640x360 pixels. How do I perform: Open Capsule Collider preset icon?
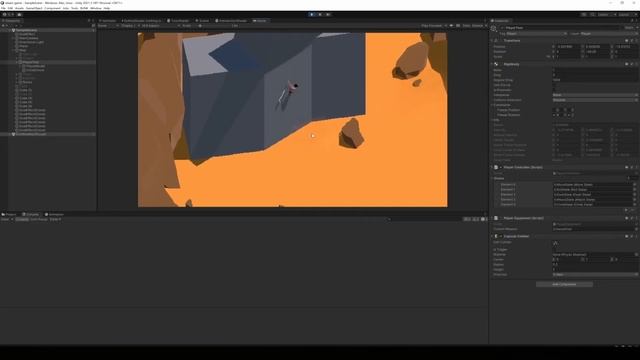pyautogui.click(x=631, y=236)
